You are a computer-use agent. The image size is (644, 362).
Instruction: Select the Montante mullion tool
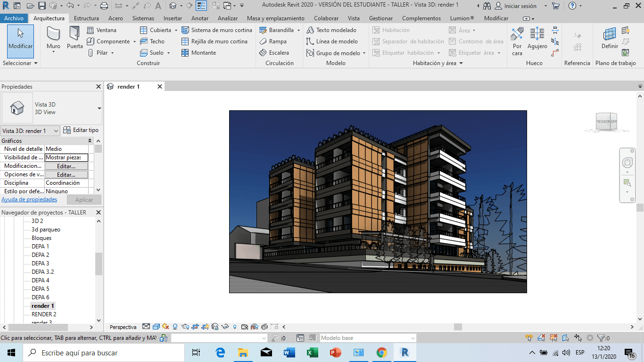pos(199,53)
